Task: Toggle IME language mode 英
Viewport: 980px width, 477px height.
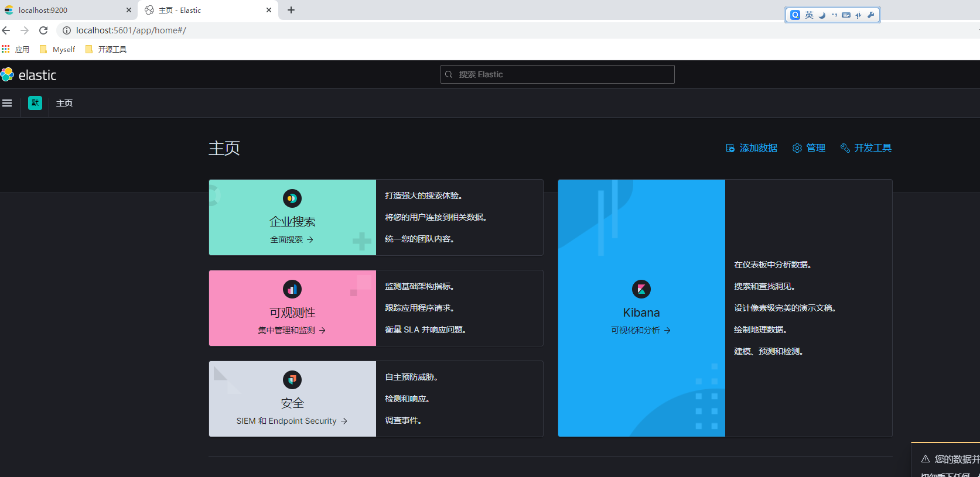Action: click(x=809, y=15)
